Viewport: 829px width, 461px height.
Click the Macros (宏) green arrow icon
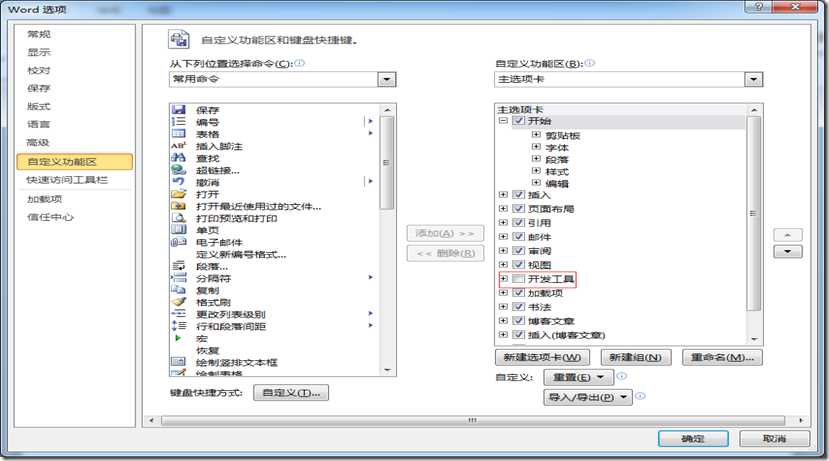click(x=178, y=338)
